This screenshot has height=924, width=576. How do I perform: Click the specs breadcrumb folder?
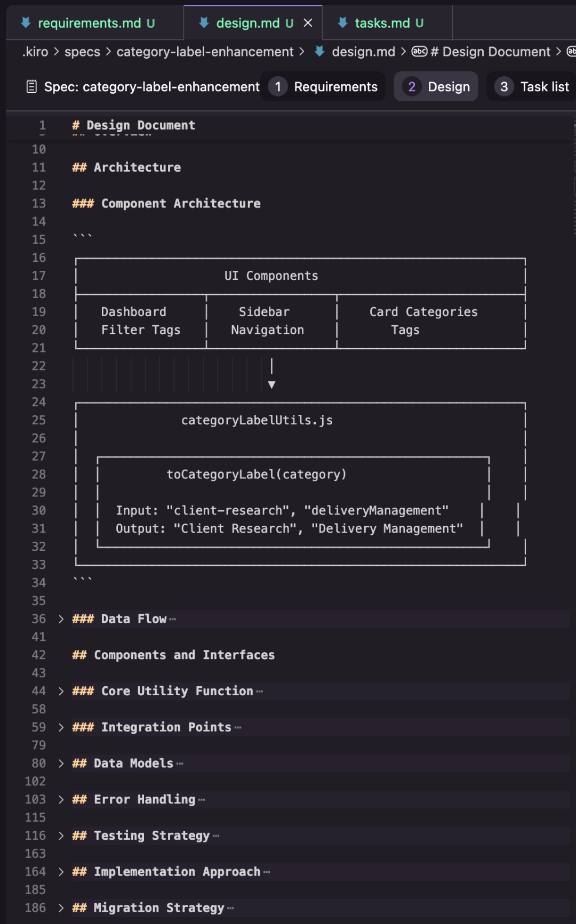tap(82, 52)
